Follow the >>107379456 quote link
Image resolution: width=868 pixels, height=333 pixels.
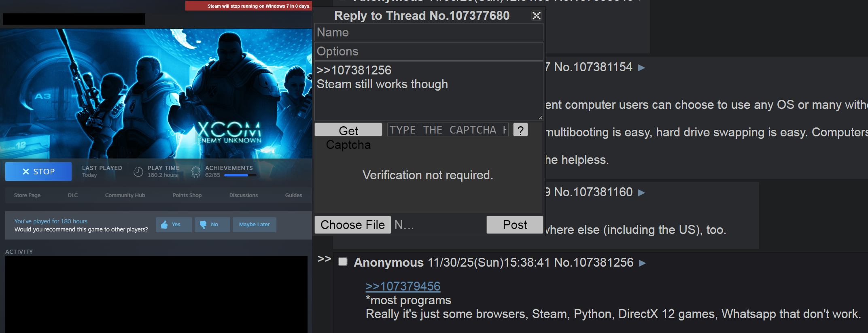403,286
